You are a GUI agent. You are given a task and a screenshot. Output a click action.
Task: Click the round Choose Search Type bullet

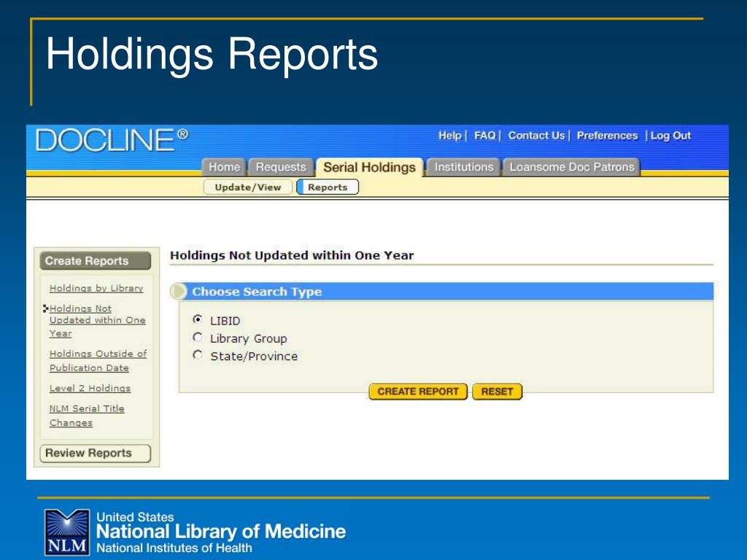179,292
